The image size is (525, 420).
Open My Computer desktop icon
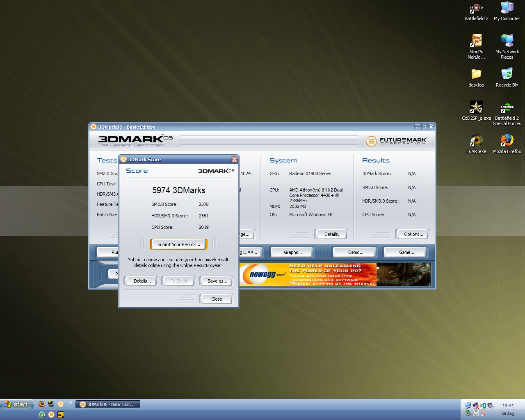[x=507, y=11]
